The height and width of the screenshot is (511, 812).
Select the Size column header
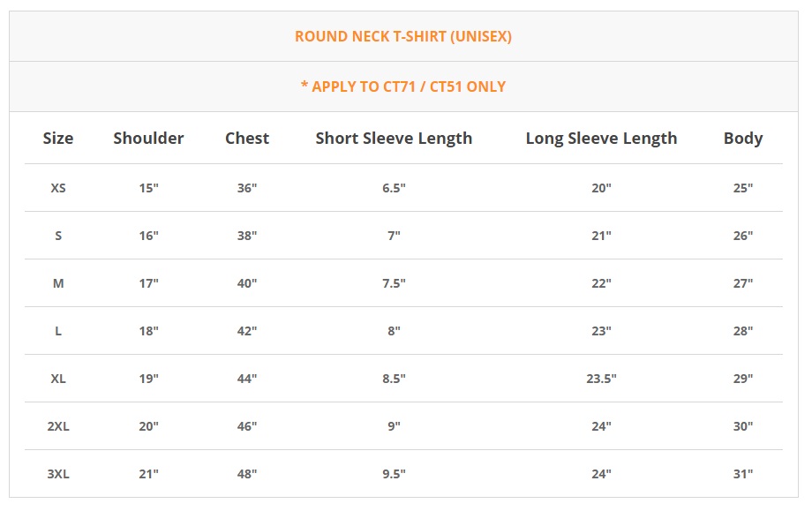[58, 139]
